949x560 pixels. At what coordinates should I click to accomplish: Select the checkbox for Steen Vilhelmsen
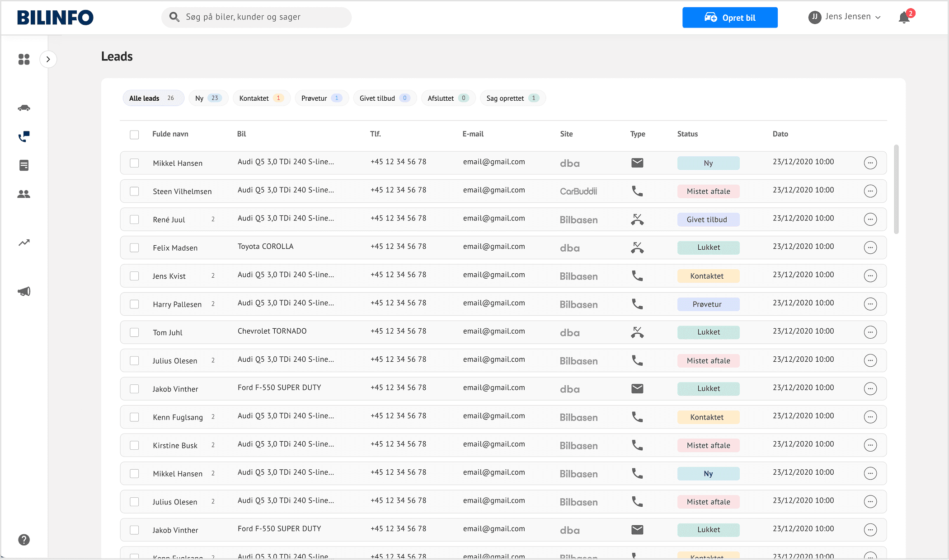[x=134, y=191]
